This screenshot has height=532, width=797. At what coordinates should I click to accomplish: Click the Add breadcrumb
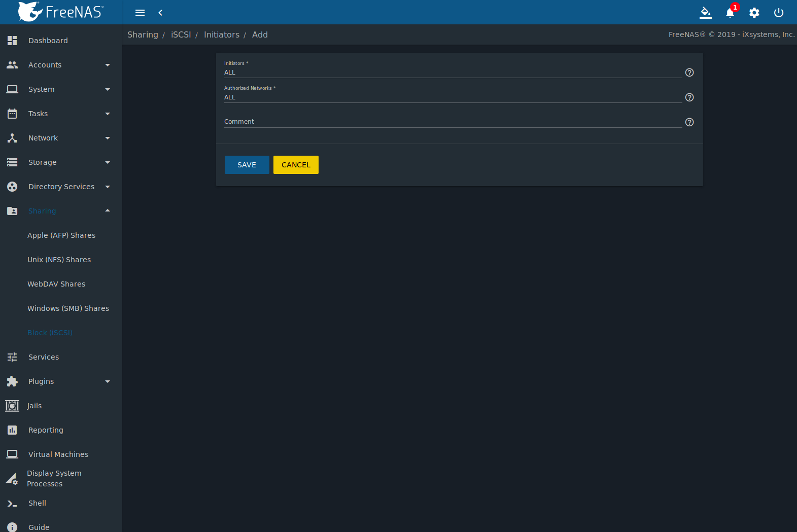pyautogui.click(x=260, y=34)
